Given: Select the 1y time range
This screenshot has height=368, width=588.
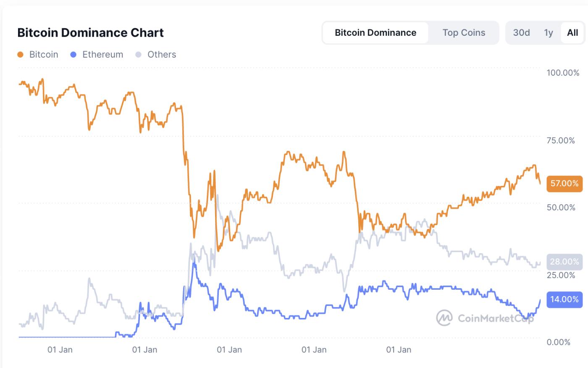Looking at the screenshot, I should coord(548,32).
